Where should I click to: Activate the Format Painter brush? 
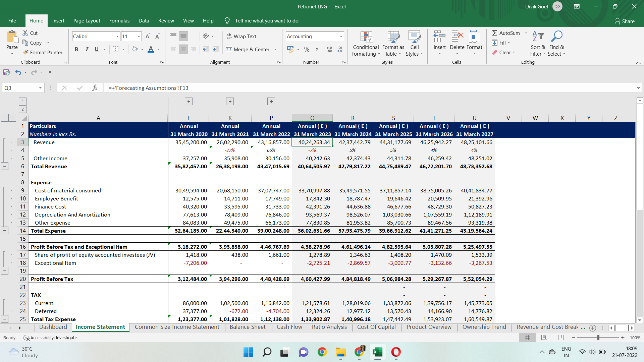click(x=25, y=52)
